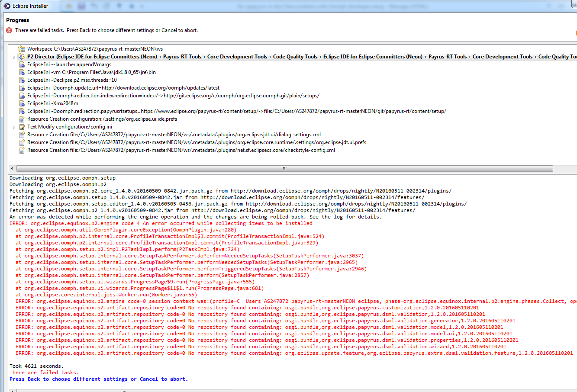This screenshot has width=577, height=392.
Task: Click the 'ERROR: org.eclipse.equinox.p2.engine code=4' log line
Action: pyautogui.click(x=161, y=223)
